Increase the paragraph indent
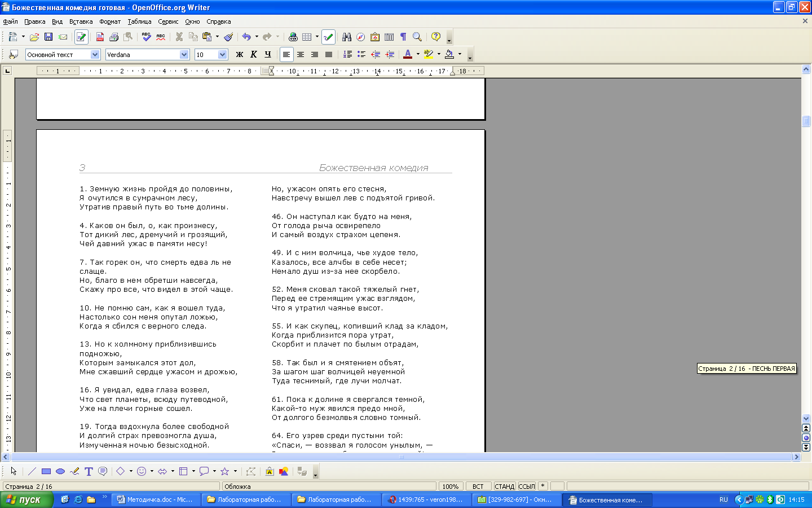Viewport: 812px width, 508px height. (390, 55)
